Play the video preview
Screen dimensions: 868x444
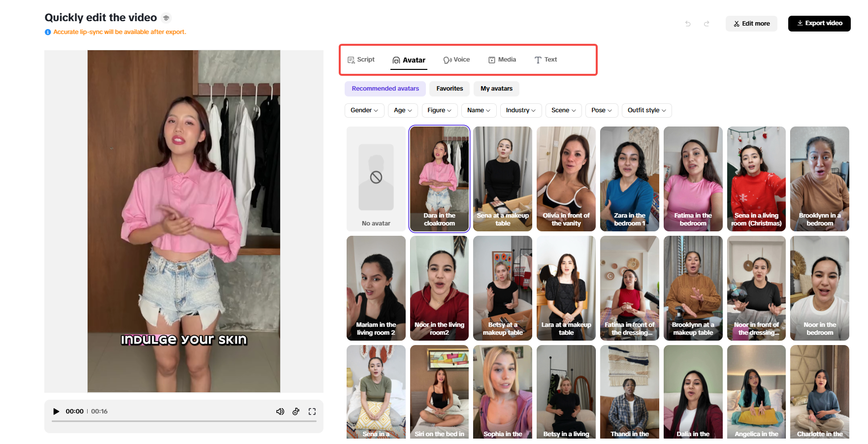(x=56, y=412)
